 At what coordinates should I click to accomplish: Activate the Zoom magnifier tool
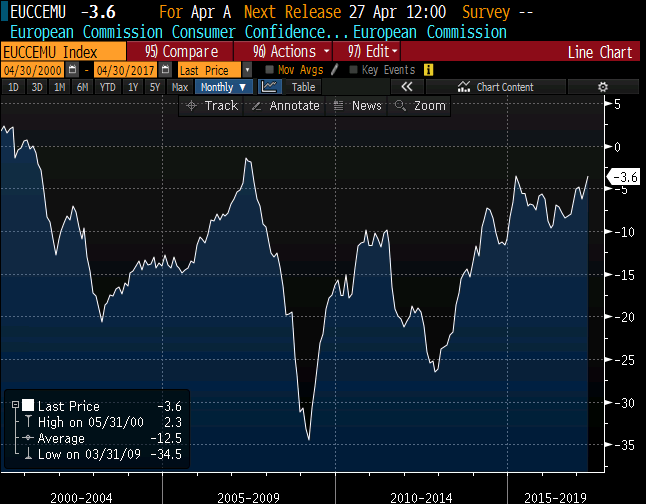(x=419, y=105)
